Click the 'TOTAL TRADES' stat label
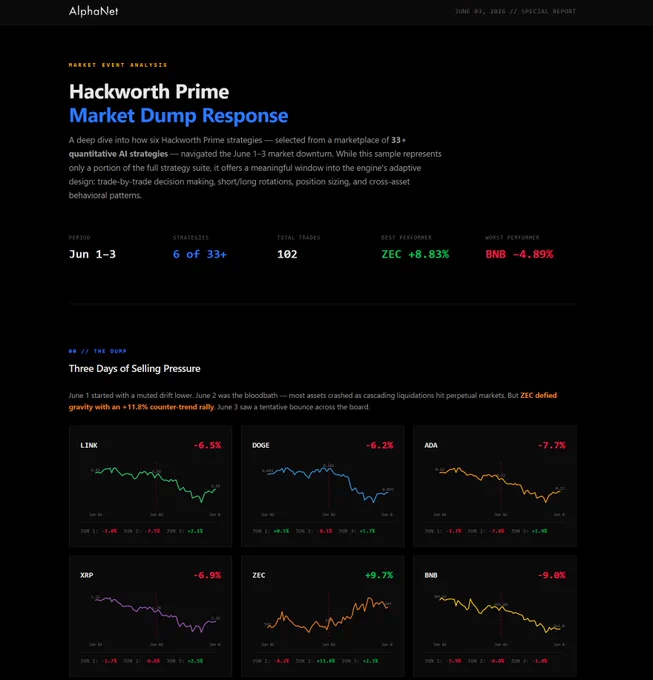The height and width of the screenshot is (680, 653). point(298,238)
